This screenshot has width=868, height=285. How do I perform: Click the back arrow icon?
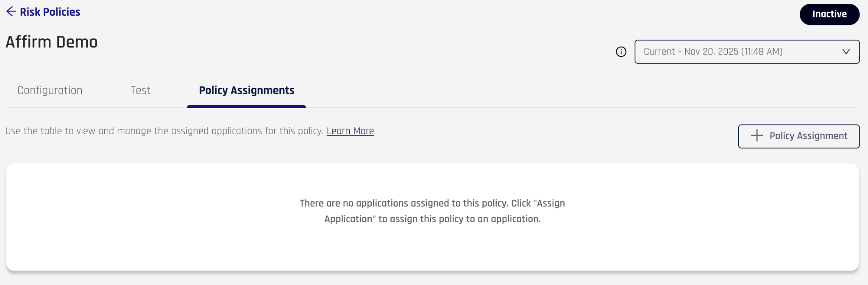click(11, 12)
